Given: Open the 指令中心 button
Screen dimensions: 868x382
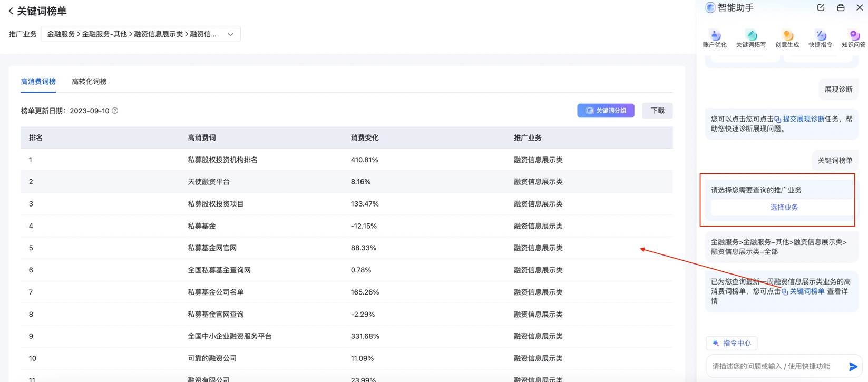Looking at the screenshot, I should coord(732,343).
